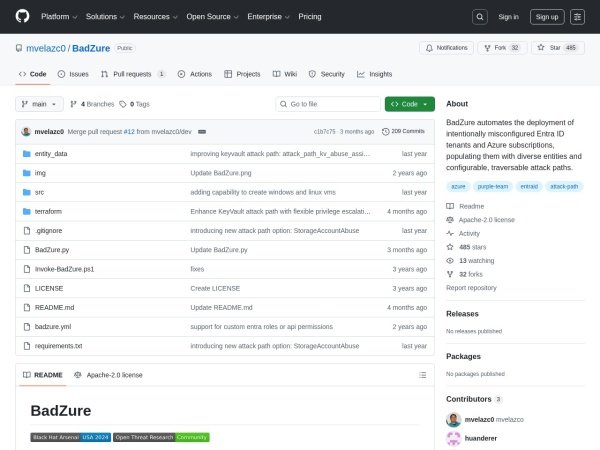This screenshot has height=450, width=600.
Task: Click the badzure.yml file icon
Action: [27, 326]
